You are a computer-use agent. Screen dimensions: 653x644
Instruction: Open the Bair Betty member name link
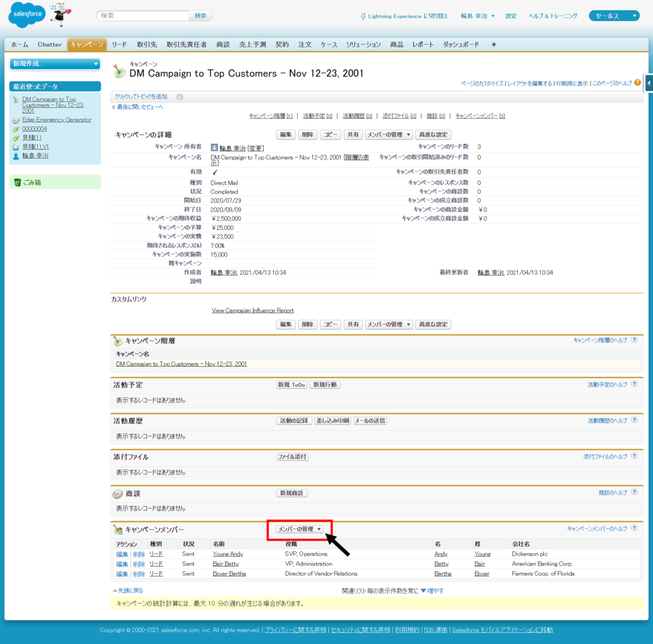click(x=225, y=564)
